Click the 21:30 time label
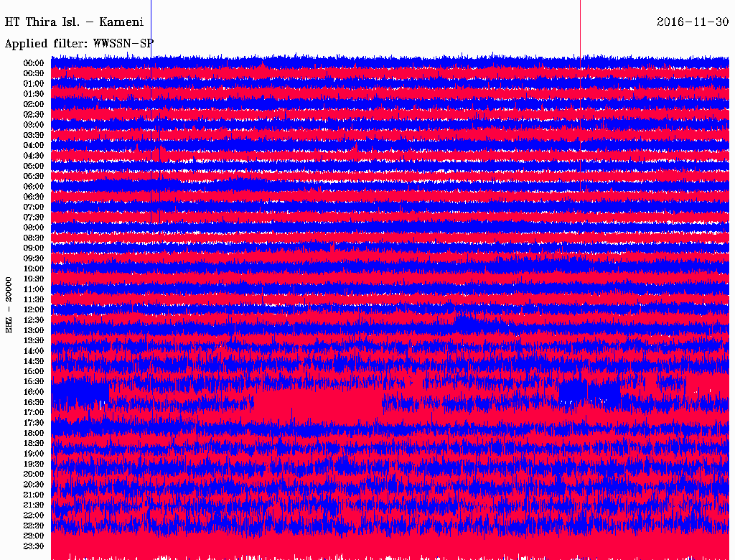Image resolution: width=735 pixels, height=560 pixels. pos(34,505)
